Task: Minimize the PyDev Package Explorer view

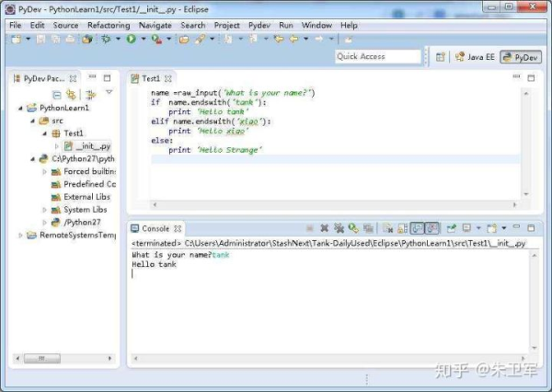Action: click(92, 76)
